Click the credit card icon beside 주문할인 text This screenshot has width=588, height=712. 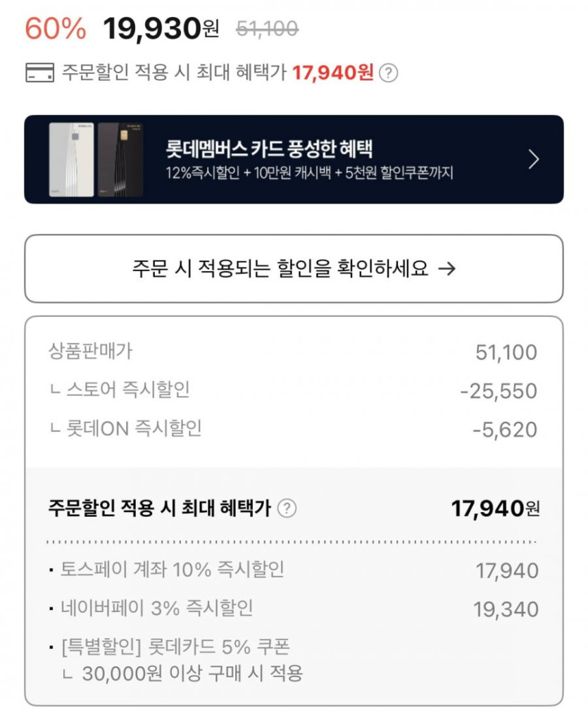[x=39, y=73]
